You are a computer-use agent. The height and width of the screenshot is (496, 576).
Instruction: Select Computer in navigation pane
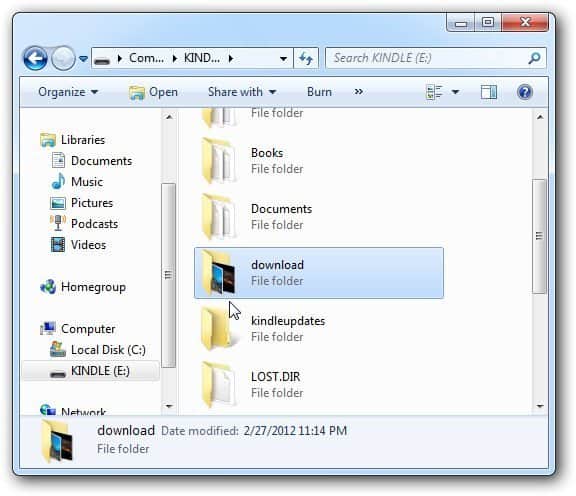tap(88, 329)
